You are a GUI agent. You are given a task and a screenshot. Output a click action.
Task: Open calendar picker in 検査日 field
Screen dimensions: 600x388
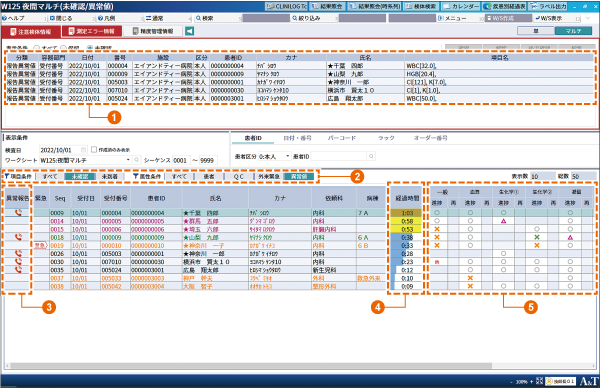pos(83,150)
